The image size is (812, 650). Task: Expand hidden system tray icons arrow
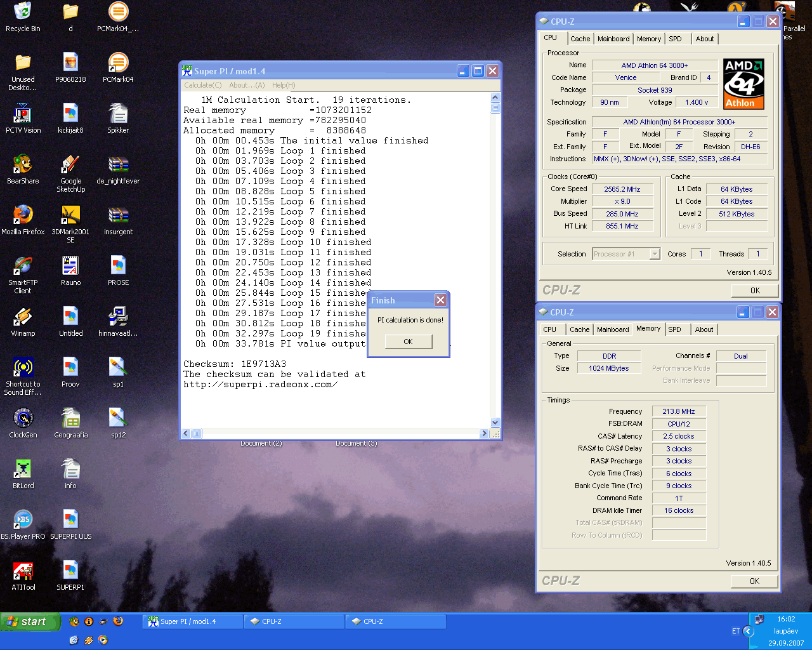pos(748,631)
